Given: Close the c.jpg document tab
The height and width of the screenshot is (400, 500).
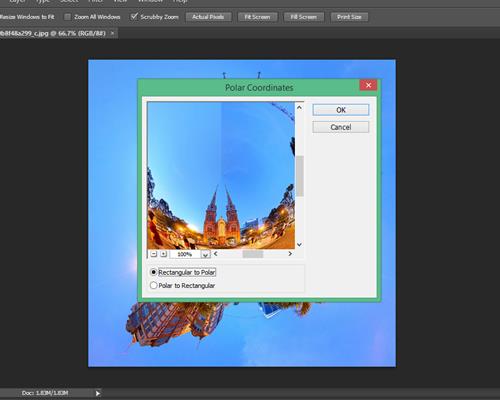Looking at the screenshot, I should point(112,33).
